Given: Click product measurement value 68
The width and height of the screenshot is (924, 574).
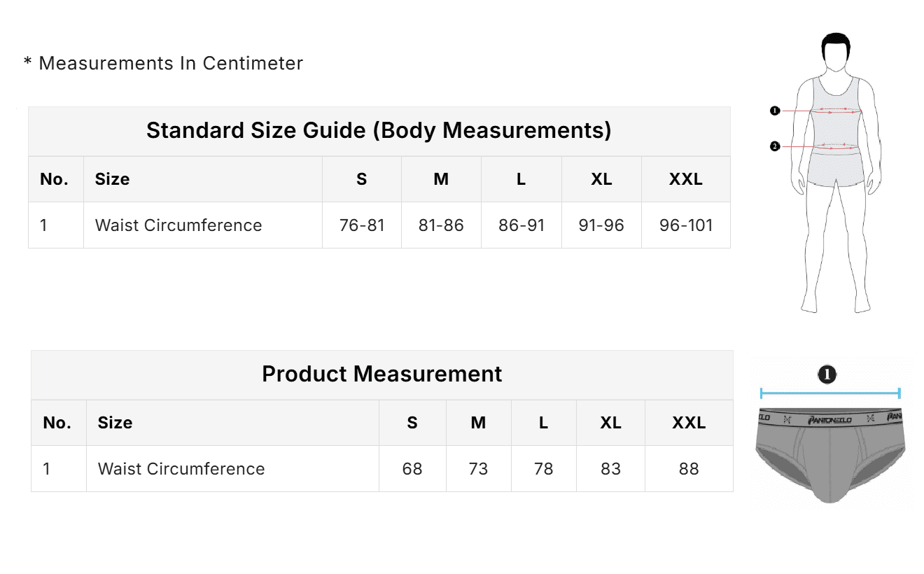Looking at the screenshot, I should click(412, 469).
